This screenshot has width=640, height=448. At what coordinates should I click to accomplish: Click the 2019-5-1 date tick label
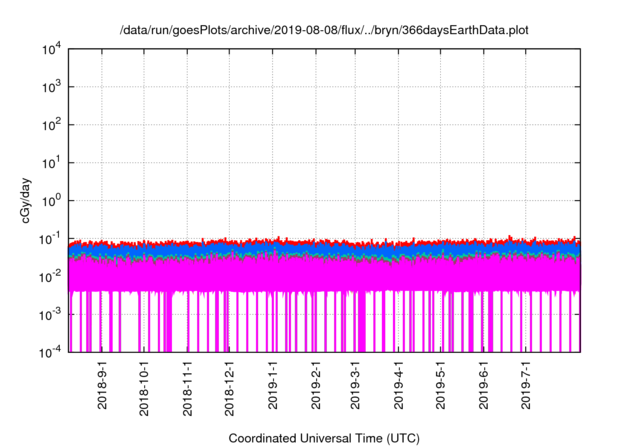[440, 385]
